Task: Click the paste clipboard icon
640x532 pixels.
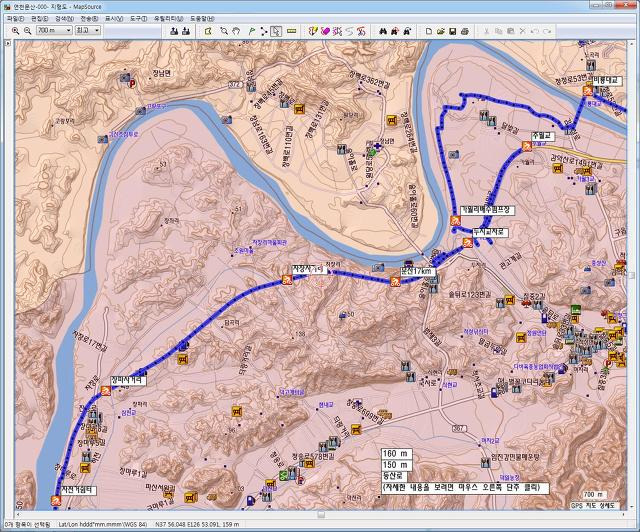Action: pos(511,31)
